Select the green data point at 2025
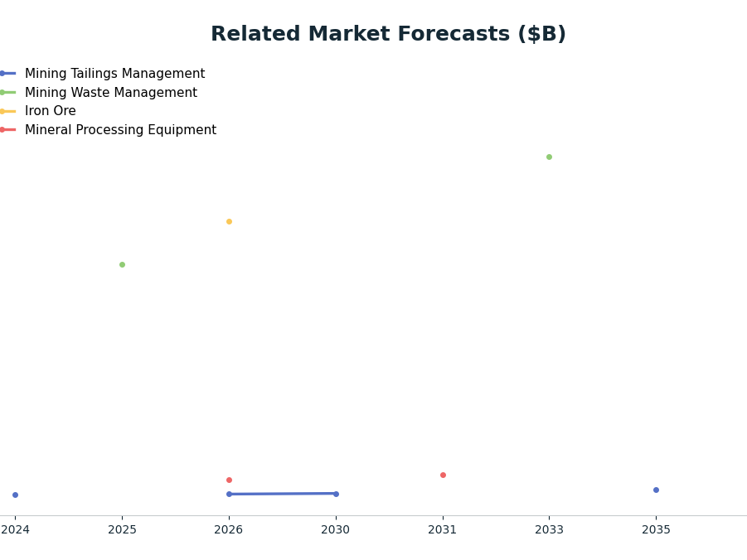The width and height of the screenshot is (747, 560). 122,265
